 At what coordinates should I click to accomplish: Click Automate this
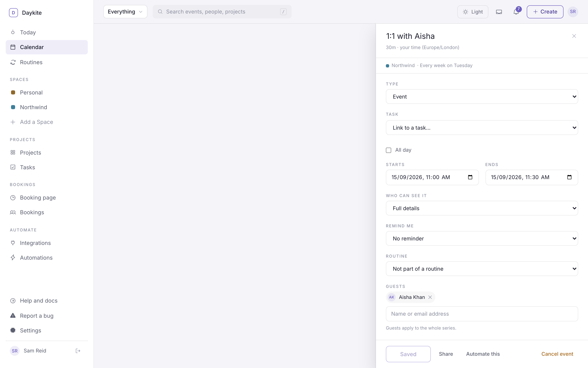pyautogui.click(x=483, y=354)
